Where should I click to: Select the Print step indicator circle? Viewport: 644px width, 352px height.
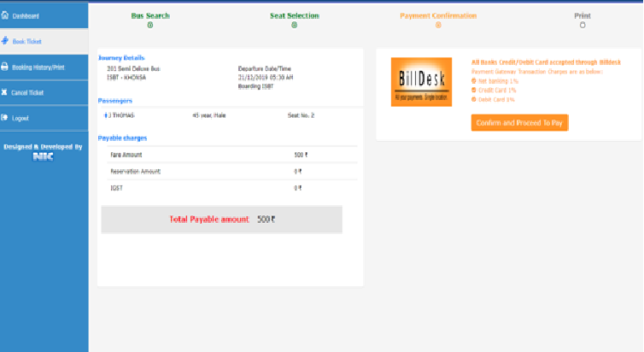tap(583, 26)
